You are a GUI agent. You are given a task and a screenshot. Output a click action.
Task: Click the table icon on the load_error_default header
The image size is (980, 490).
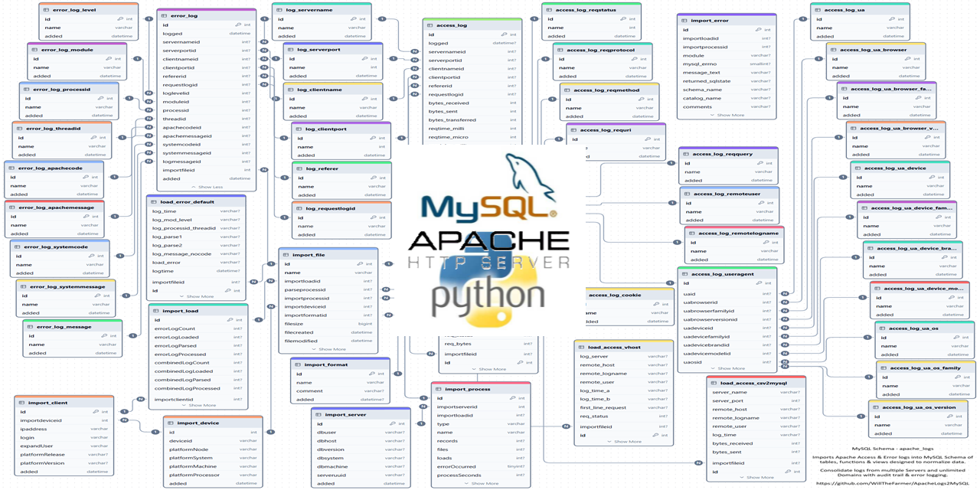156,201
